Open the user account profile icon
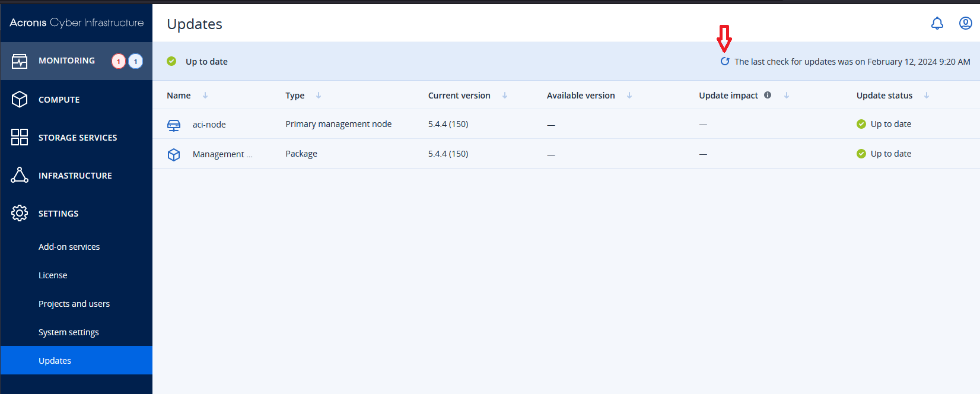The height and width of the screenshot is (394, 980). pyautogui.click(x=965, y=23)
